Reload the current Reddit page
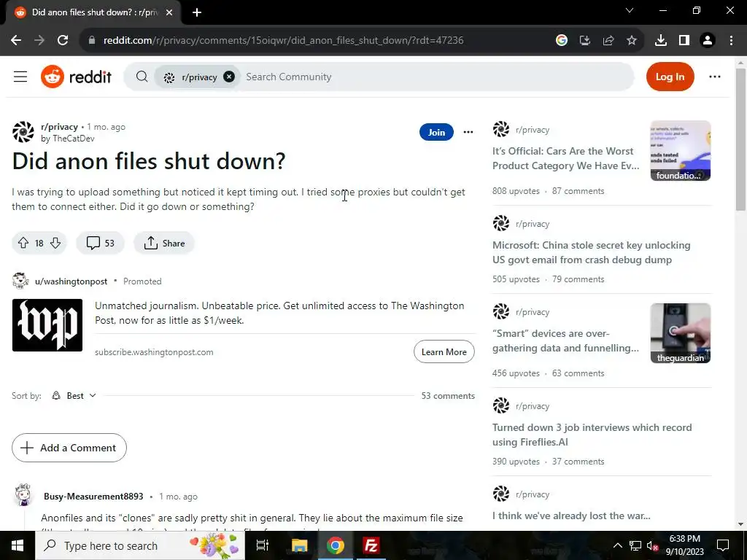The width and height of the screenshot is (747, 560). [x=63, y=41]
